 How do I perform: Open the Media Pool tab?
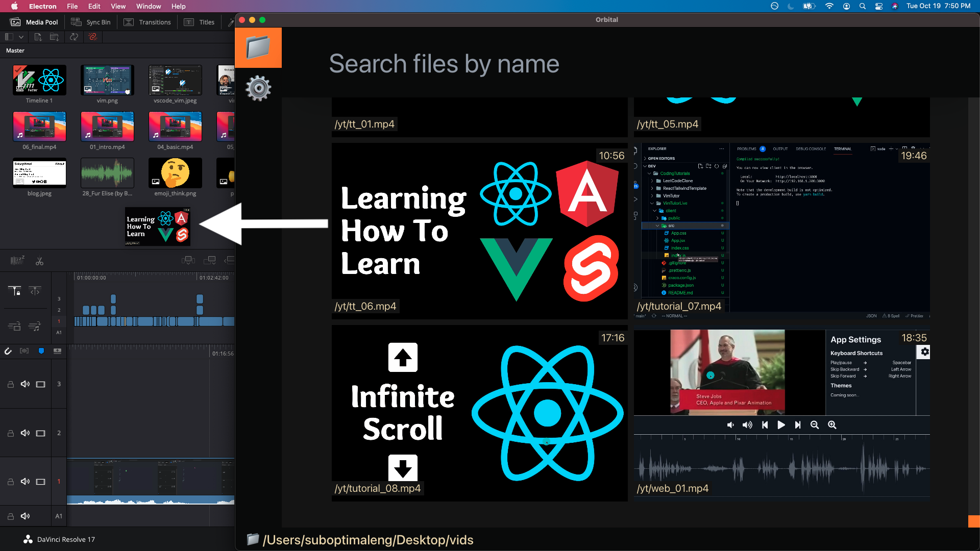click(x=34, y=22)
